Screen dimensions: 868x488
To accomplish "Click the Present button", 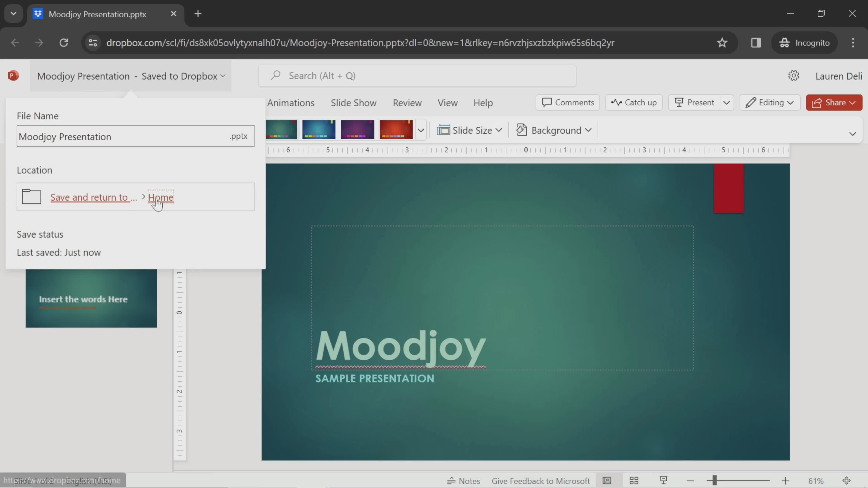I will pyautogui.click(x=694, y=102).
